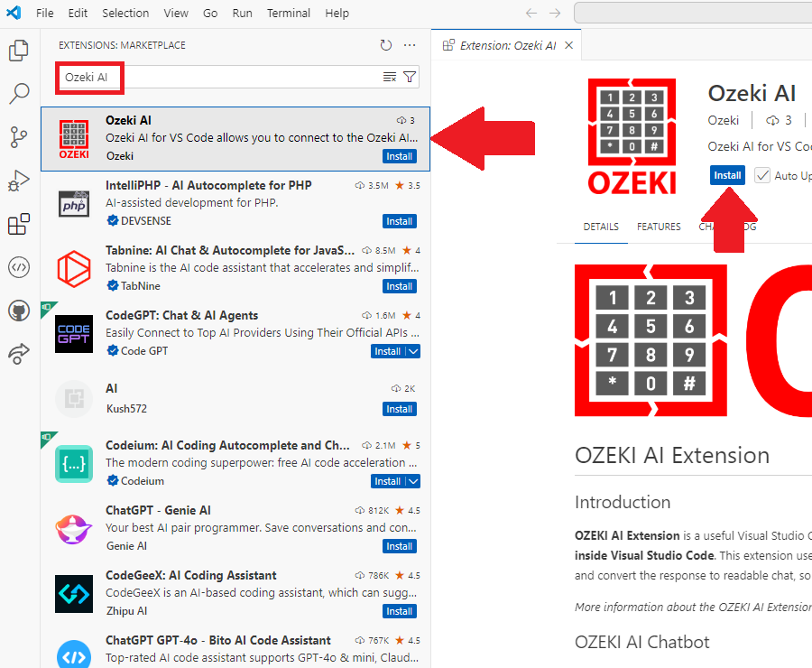Open the Terminal menu
This screenshot has width=812, height=668.
pos(289,13)
